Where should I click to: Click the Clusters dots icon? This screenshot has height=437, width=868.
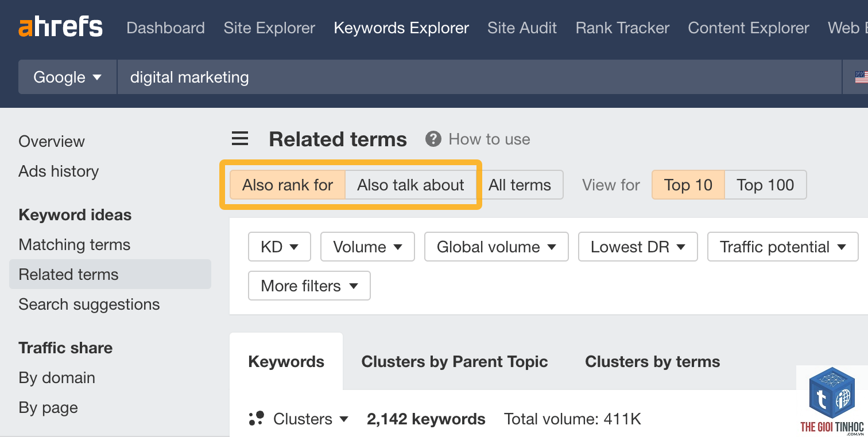pyautogui.click(x=256, y=419)
